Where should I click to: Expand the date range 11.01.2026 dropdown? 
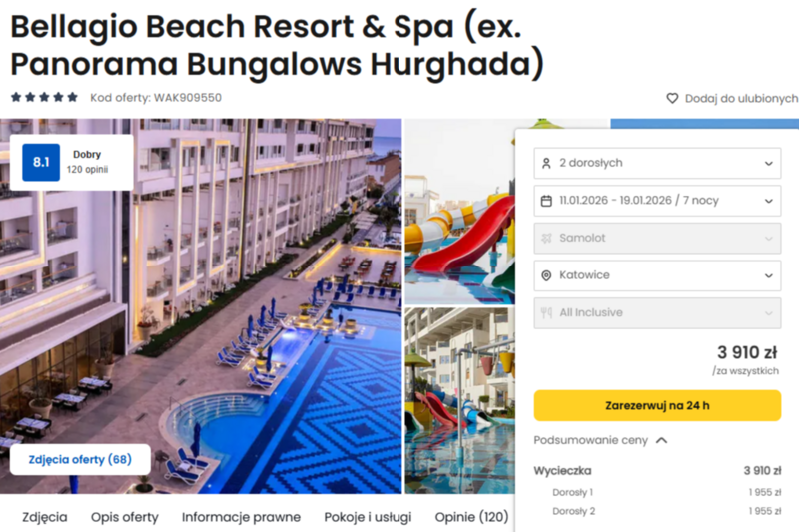coord(657,201)
